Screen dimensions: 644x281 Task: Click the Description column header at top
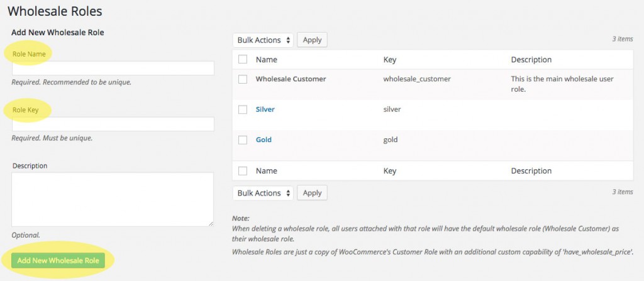click(x=531, y=60)
